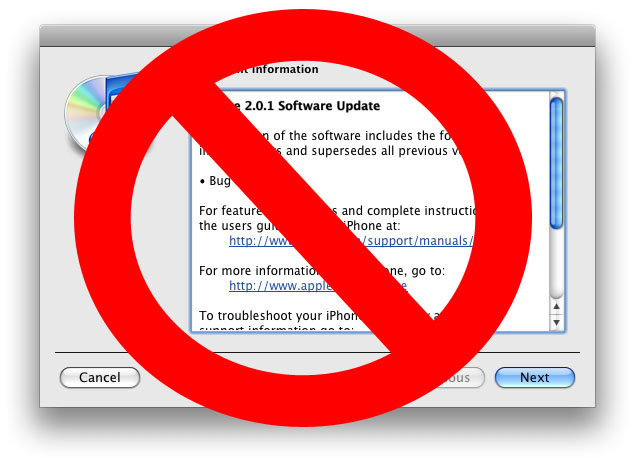This screenshot has width=635, height=462.
Task: Click the rainbow CD disc installer icon
Action: (83, 113)
